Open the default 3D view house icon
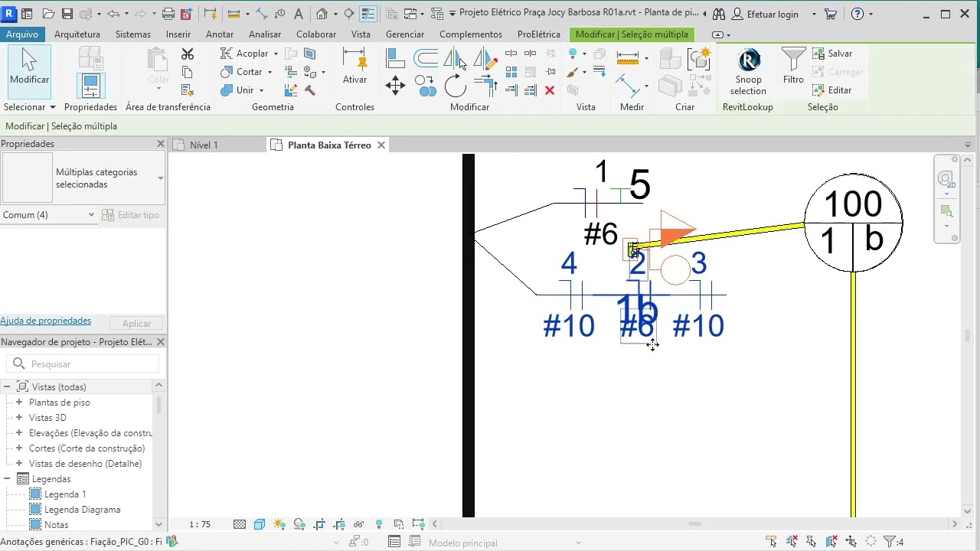 [x=322, y=14]
